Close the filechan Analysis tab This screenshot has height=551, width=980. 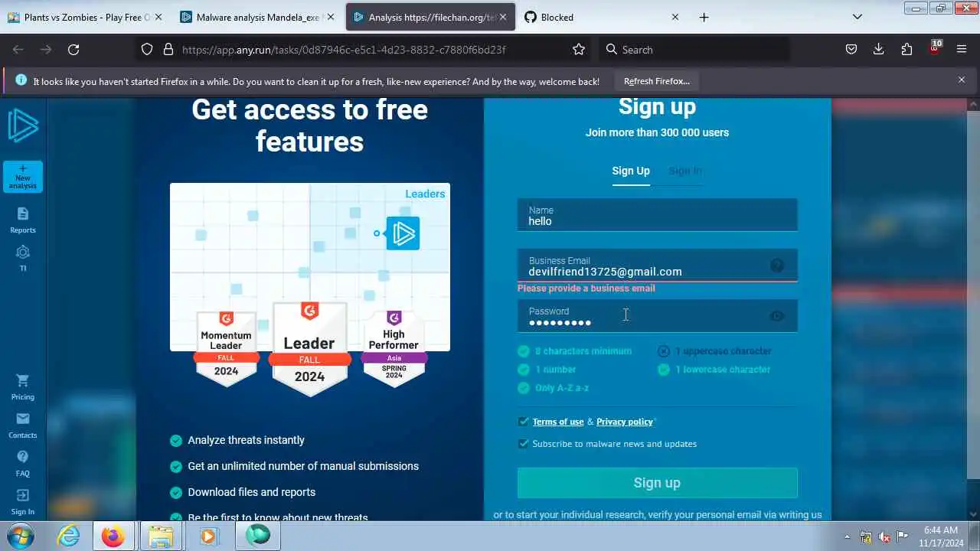[x=503, y=17]
